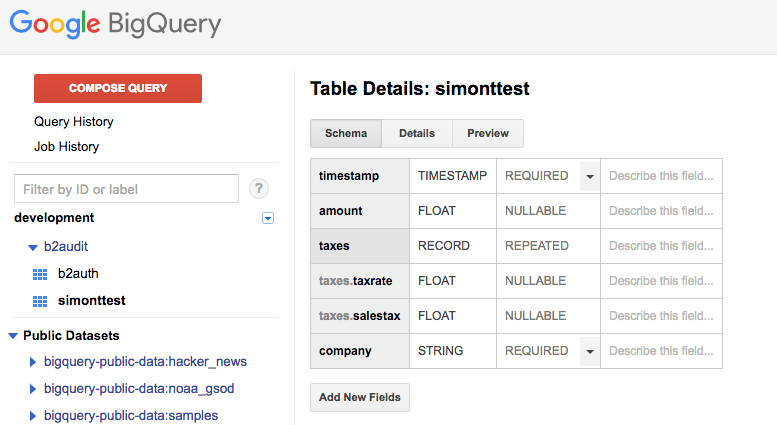Click the Google BigQuery logo
This screenshot has height=425, width=777.
116,24
